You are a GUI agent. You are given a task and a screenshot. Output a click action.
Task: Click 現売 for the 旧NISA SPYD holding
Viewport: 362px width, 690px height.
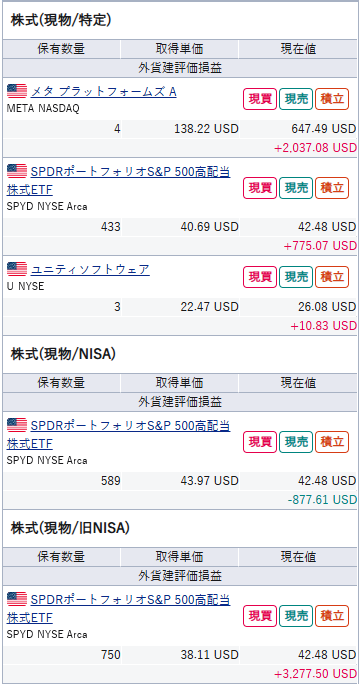click(296, 616)
